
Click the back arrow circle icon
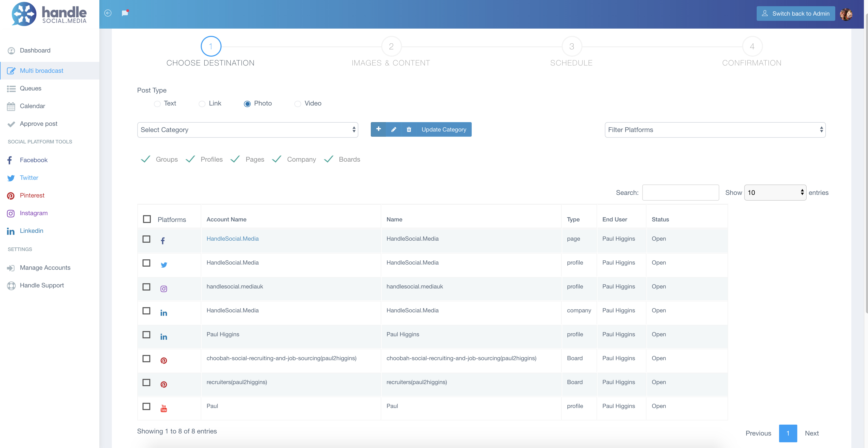108,13
